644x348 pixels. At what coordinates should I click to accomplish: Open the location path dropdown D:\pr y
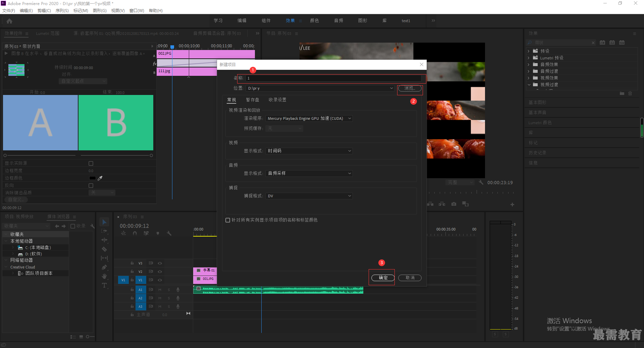[320, 88]
